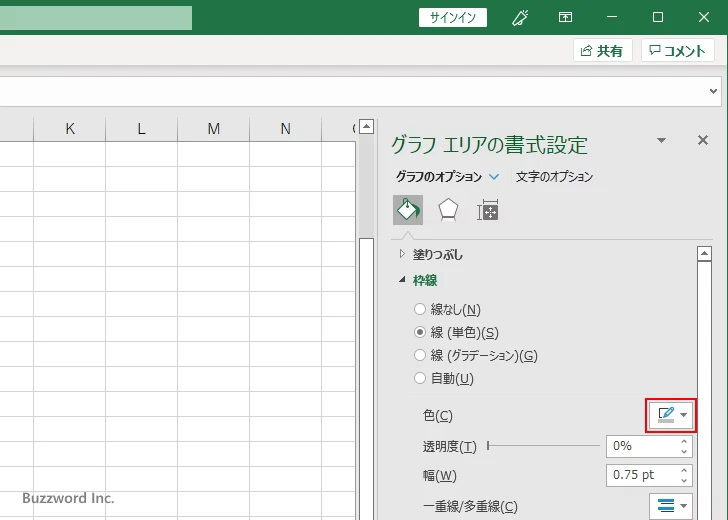Viewport: 728px width, 520px height.
Task: Open the Size & Properties icon tab
Action: (488, 210)
